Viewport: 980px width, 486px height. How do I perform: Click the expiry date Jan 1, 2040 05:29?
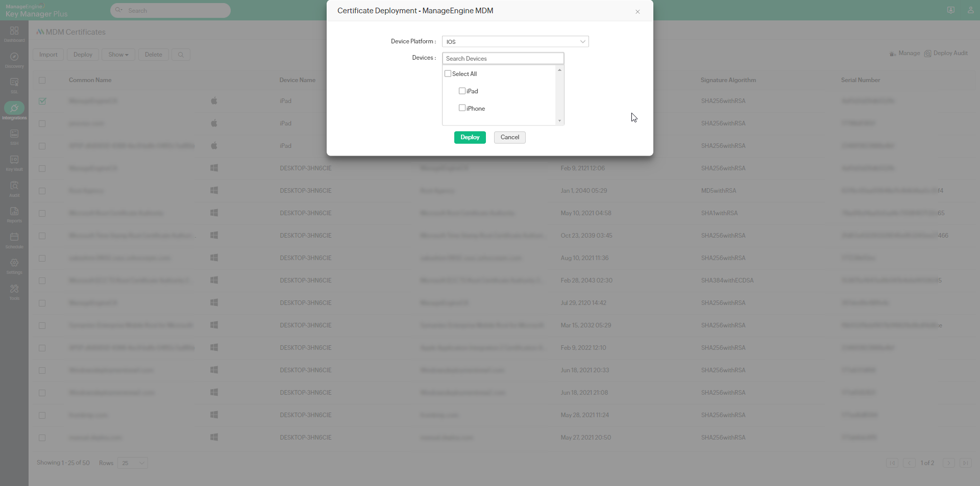tap(584, 191)
